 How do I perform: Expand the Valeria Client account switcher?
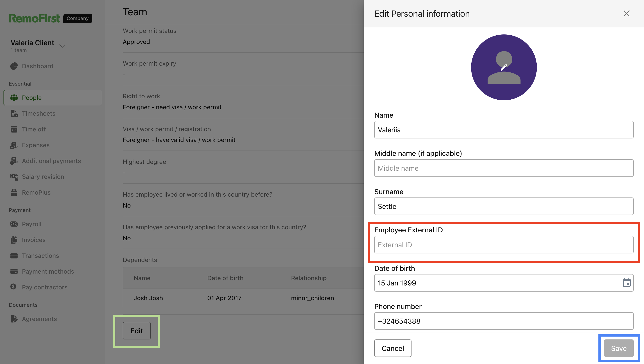pos(62,46)
